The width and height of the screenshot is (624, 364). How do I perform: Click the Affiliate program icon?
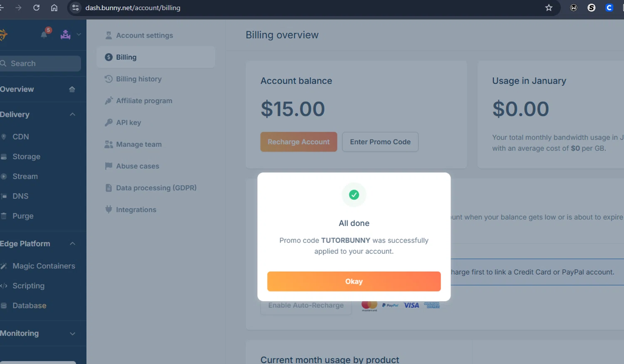109,101
